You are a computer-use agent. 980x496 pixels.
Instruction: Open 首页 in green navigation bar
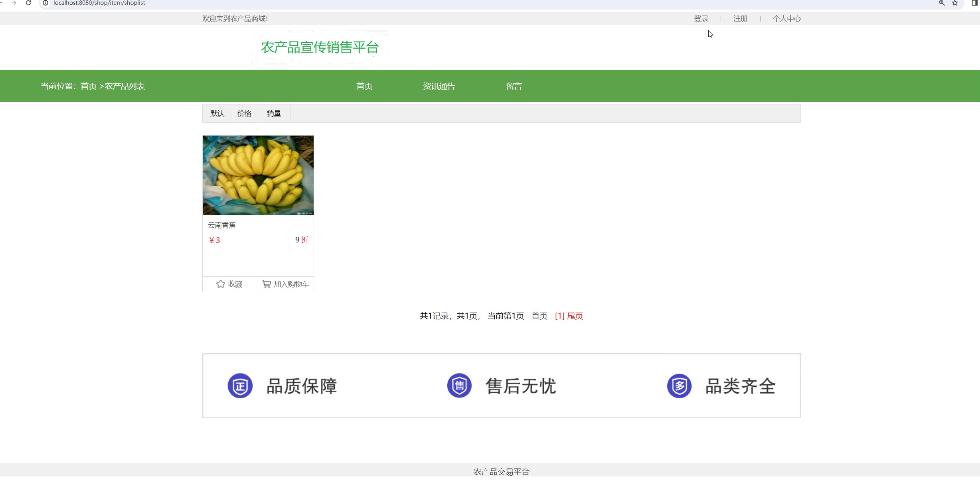click(x=364, y=86)
